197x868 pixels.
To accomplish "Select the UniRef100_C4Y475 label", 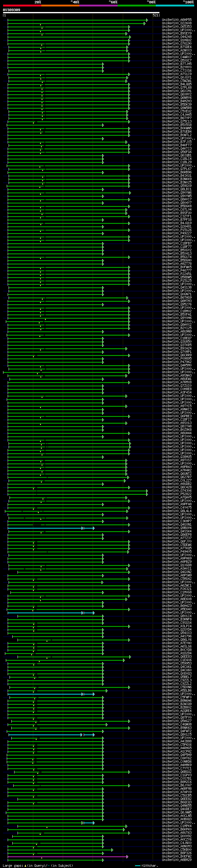I will pos(176,507).
